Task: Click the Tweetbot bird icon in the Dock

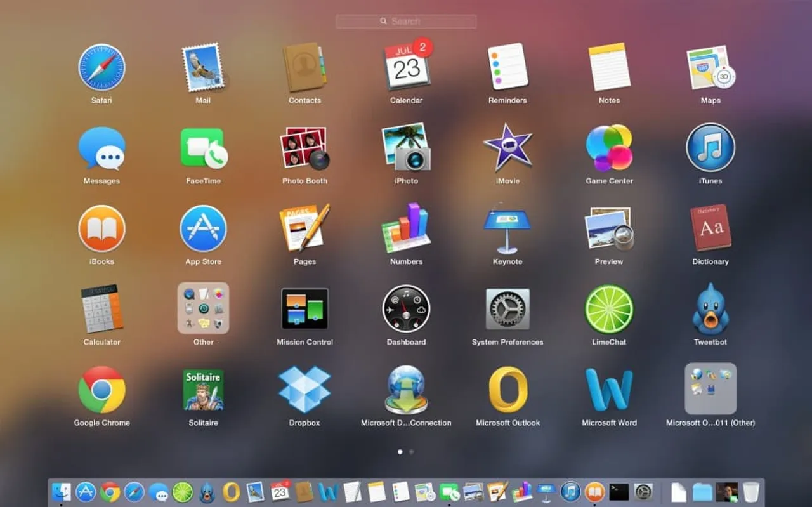Action: point(207,492)
